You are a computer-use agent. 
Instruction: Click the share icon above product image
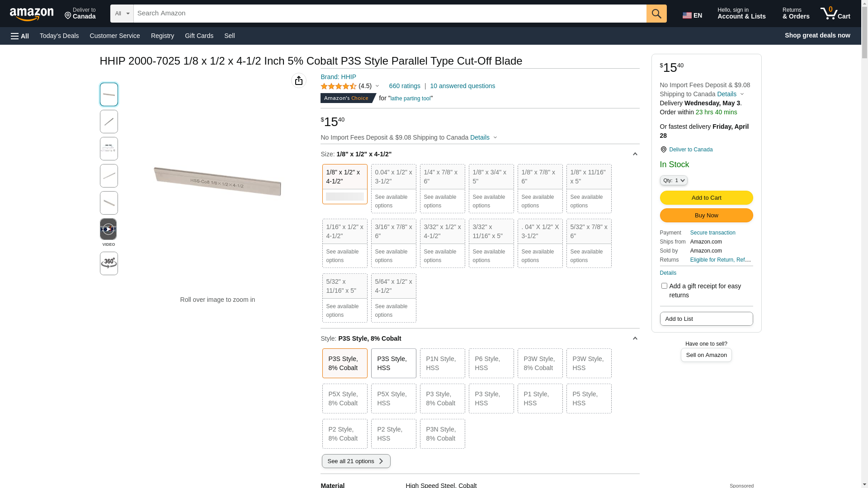click(x=299, y=80)
